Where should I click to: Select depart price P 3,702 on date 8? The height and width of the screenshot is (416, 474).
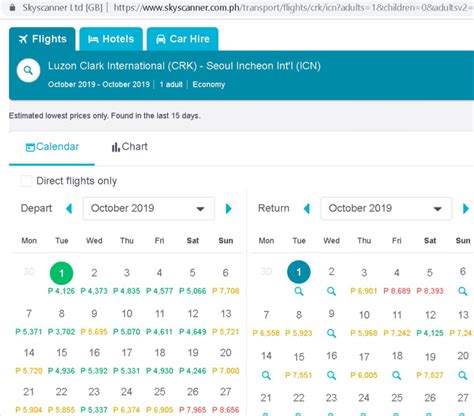click(61, 332)
